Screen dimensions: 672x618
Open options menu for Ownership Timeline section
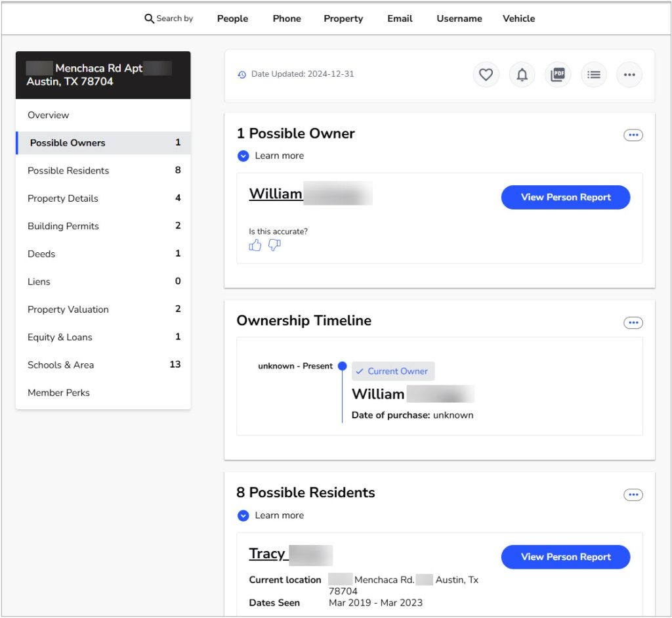(633, 322)
